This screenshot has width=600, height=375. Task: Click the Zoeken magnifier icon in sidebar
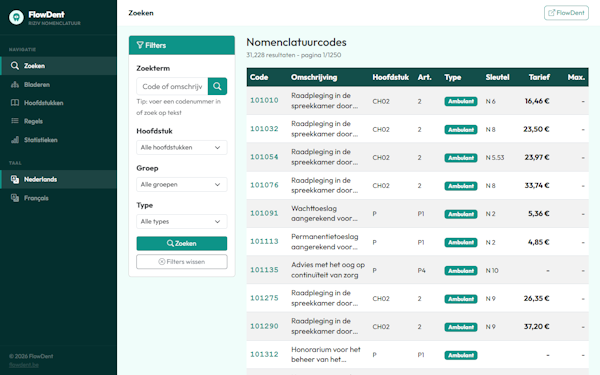tap(15, 66)
